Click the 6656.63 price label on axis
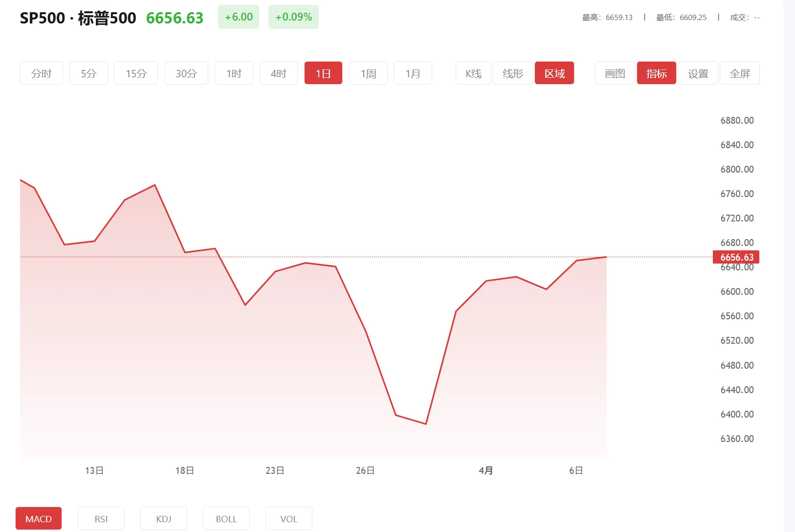This screenshot has height=532, width=795. [736, 257]
